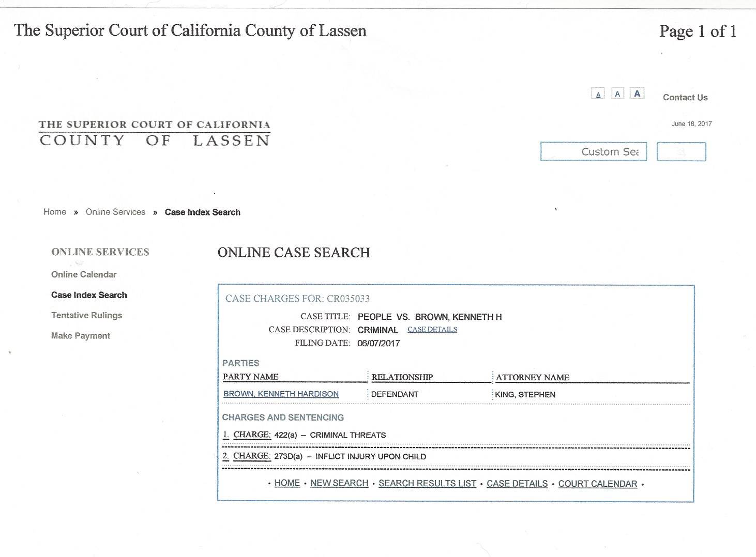The height and width of the screenshot is (557, 756).
Task: Go to Home in the breadcrumb
Action: pyautogui.click(x=55, y=212)
